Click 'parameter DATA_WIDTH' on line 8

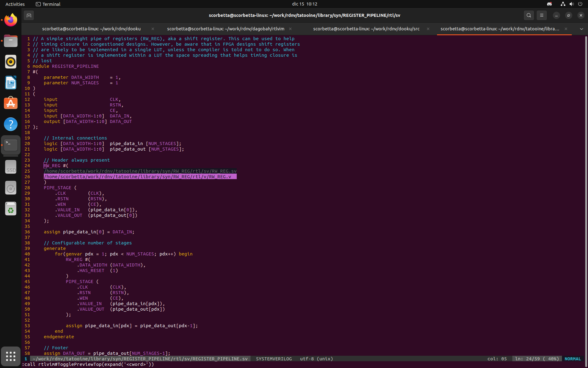point(71,77)
